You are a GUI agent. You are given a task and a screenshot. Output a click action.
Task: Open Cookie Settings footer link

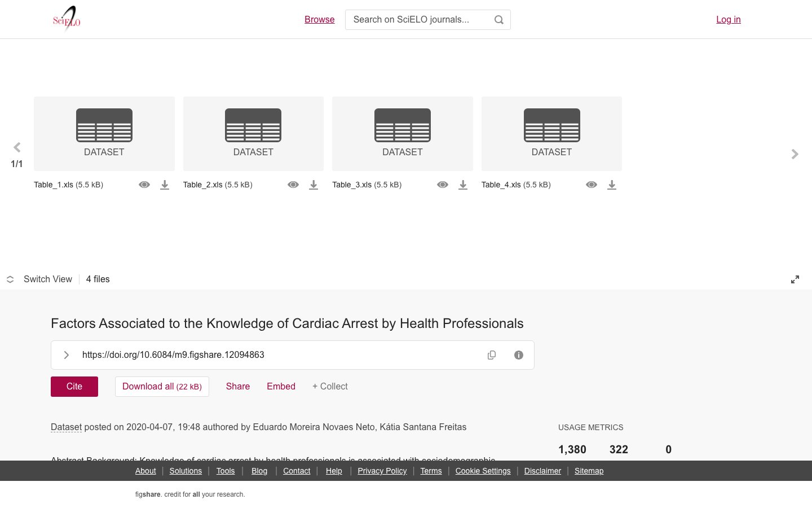point(483,471)
